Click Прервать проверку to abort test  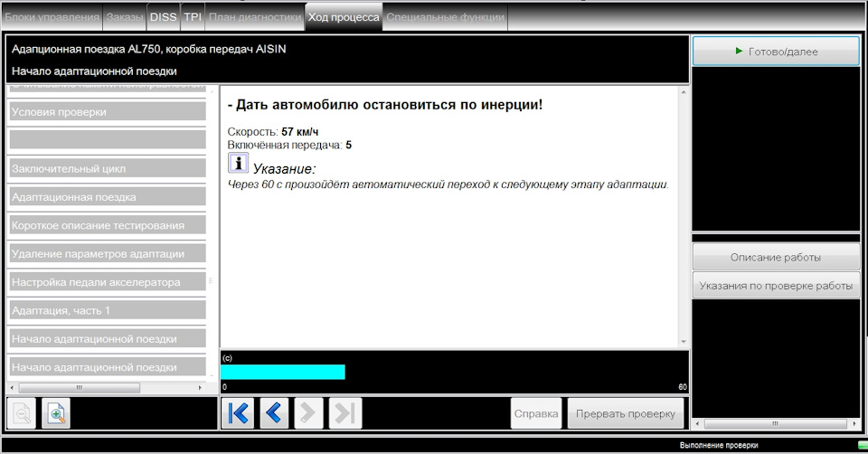point(626,413)
